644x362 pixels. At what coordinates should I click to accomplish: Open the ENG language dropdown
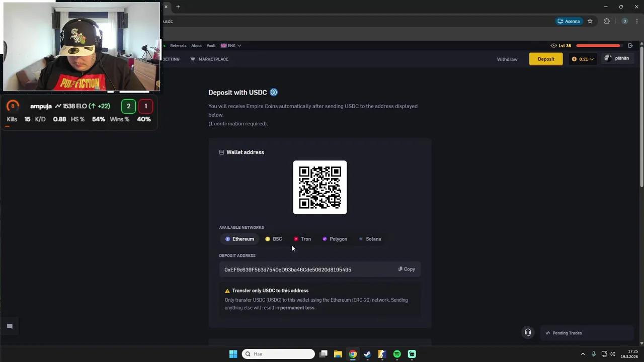pos(230,45)
